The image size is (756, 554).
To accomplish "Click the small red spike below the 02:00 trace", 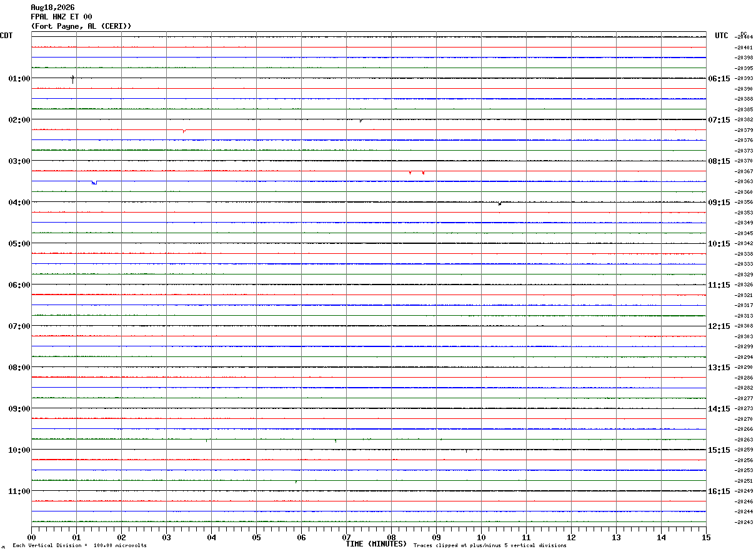I will tap(184, 131).
